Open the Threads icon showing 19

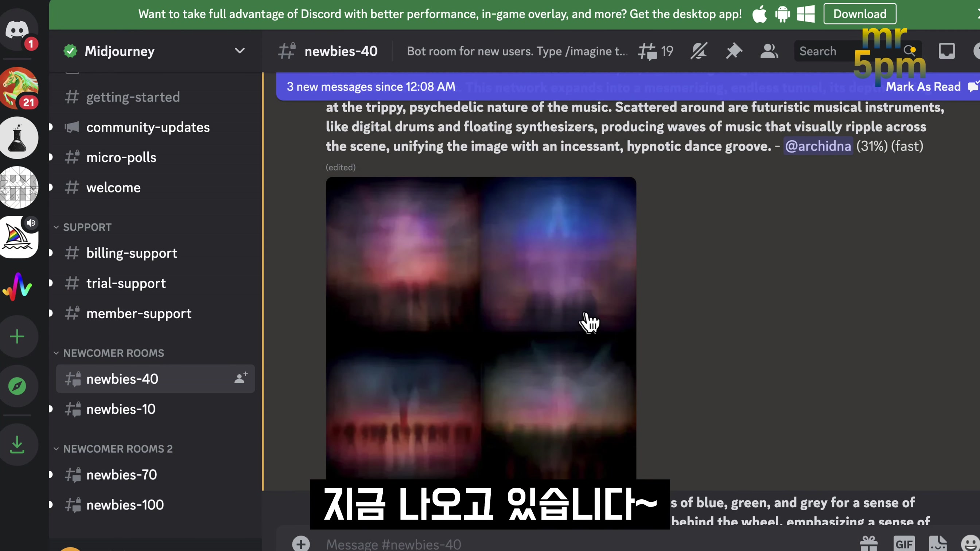656,51
